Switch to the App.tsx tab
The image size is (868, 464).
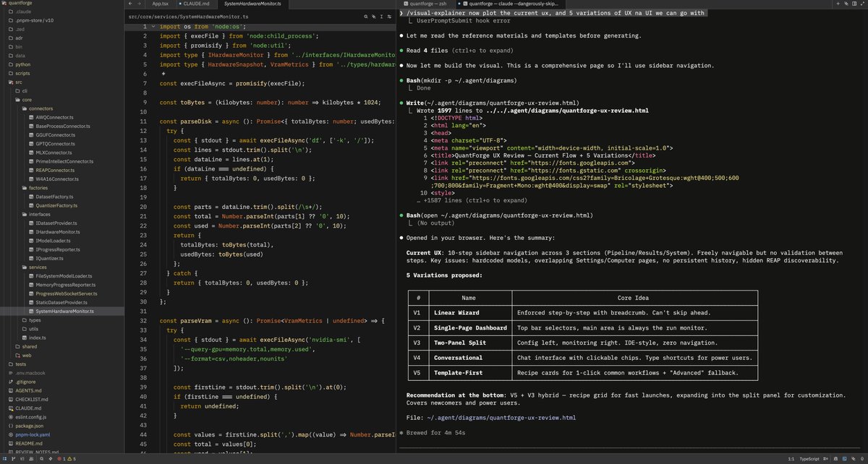(160, 4)
